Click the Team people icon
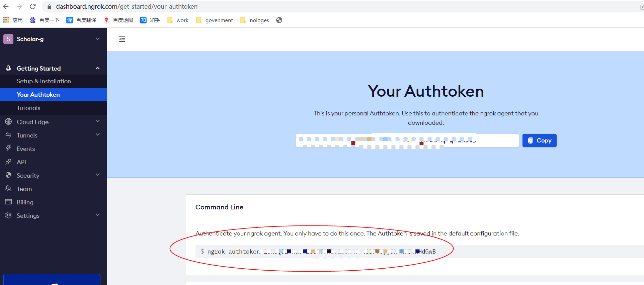The height and width of the screenshot is (285, 644). point(8,188)
